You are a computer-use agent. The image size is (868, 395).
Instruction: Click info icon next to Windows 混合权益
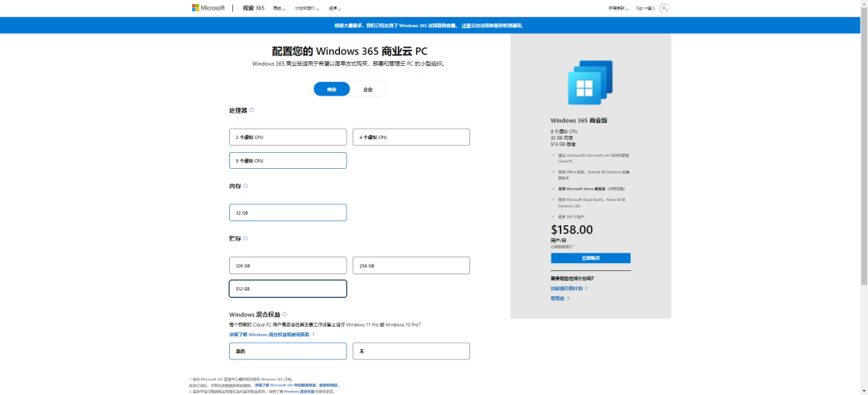pyautogui.click(x=285, y=315)
